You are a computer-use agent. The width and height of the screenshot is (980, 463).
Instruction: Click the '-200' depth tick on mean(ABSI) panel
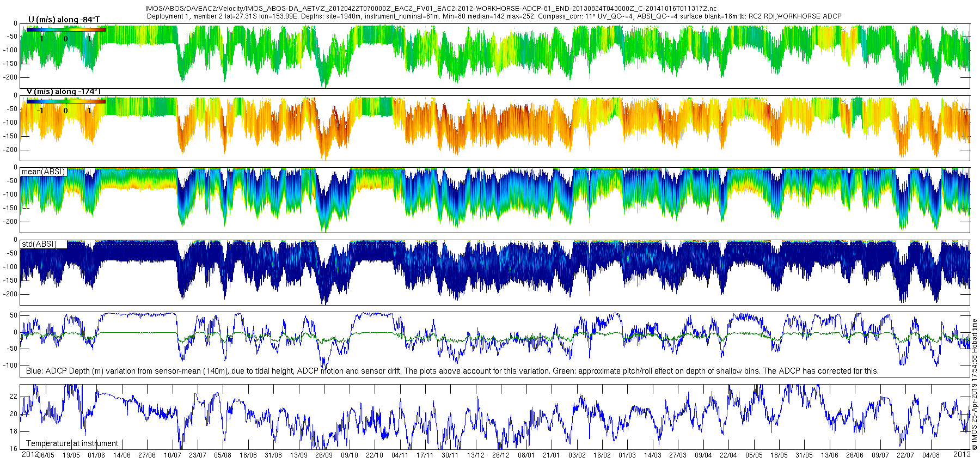(x=10, y=222)
